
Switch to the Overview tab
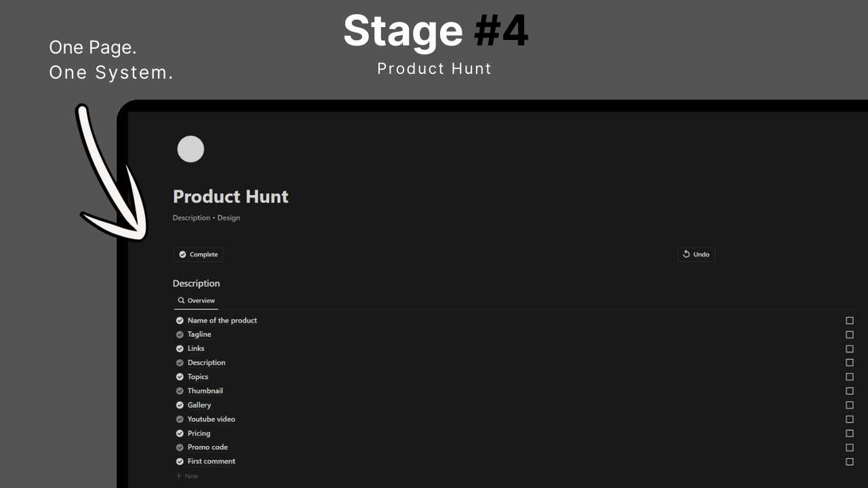coord(196,300)
